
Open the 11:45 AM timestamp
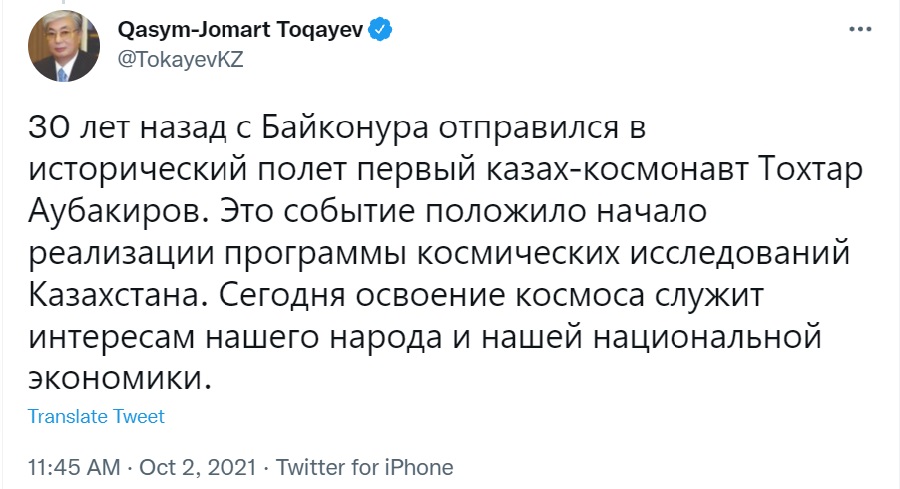point(74,467)
